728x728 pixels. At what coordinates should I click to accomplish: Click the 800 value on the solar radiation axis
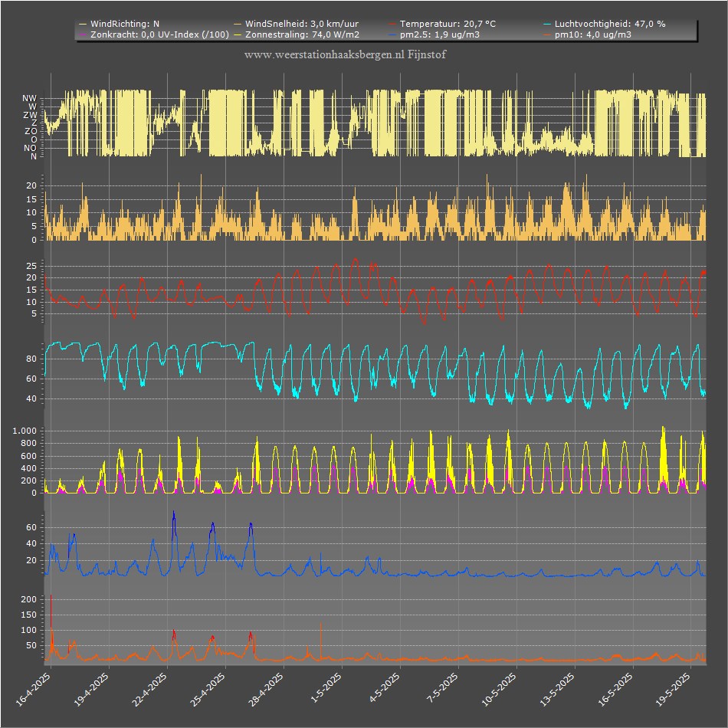[28, 444]
